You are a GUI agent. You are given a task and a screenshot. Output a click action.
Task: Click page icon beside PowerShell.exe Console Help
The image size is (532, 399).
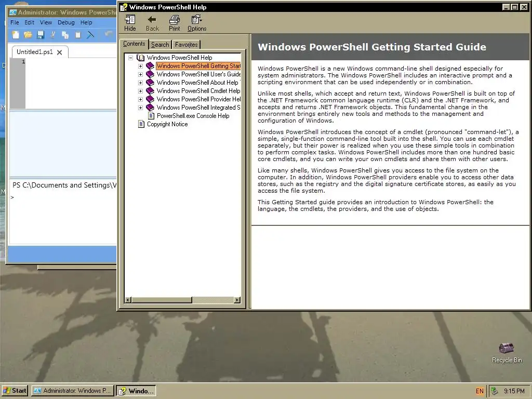tap(151, 116)
